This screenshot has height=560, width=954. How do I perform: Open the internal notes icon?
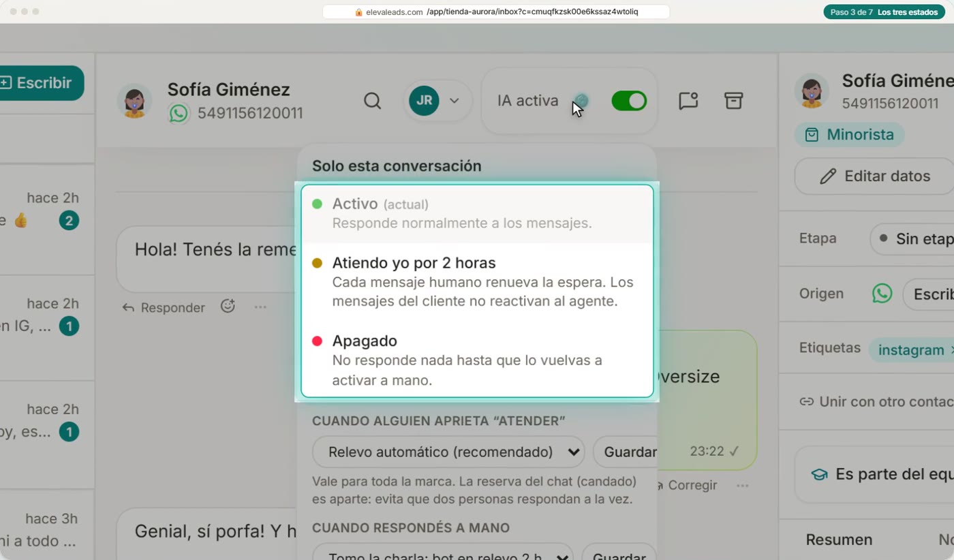tap(688, 101)
